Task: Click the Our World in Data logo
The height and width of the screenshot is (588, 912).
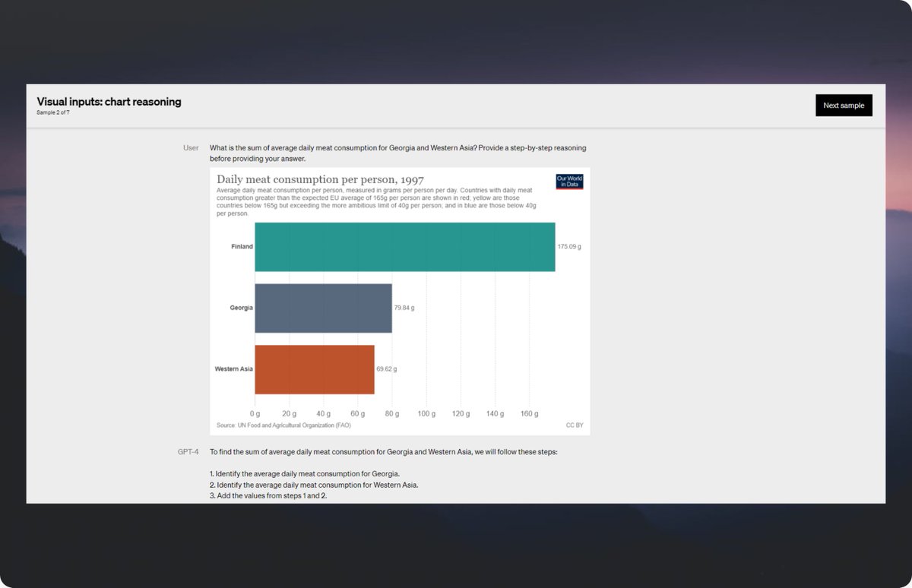Action: point(569,182)
